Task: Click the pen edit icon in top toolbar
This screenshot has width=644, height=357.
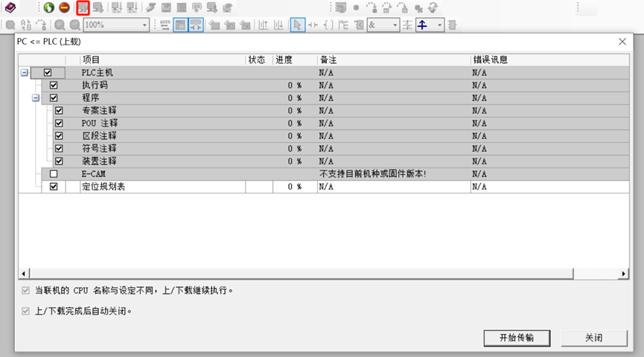Action: pyautogui.click(x=150, y=7)
